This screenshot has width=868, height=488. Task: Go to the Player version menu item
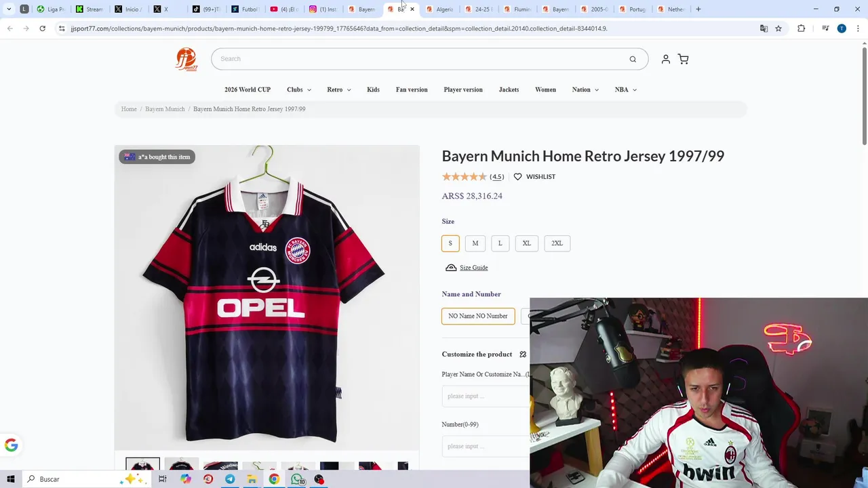pos(463,89)
